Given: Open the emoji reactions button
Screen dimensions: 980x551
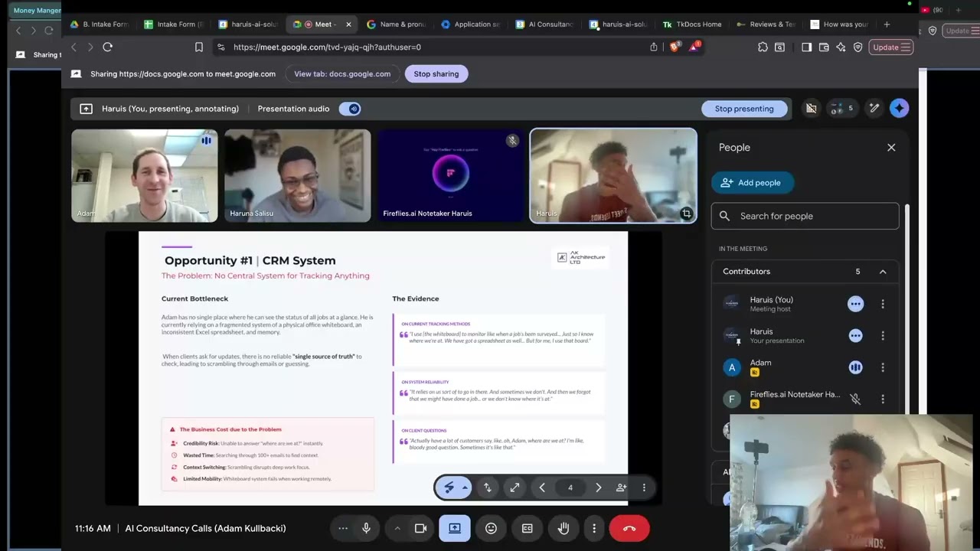Looking at the screenshot, I should click(491, 528).
